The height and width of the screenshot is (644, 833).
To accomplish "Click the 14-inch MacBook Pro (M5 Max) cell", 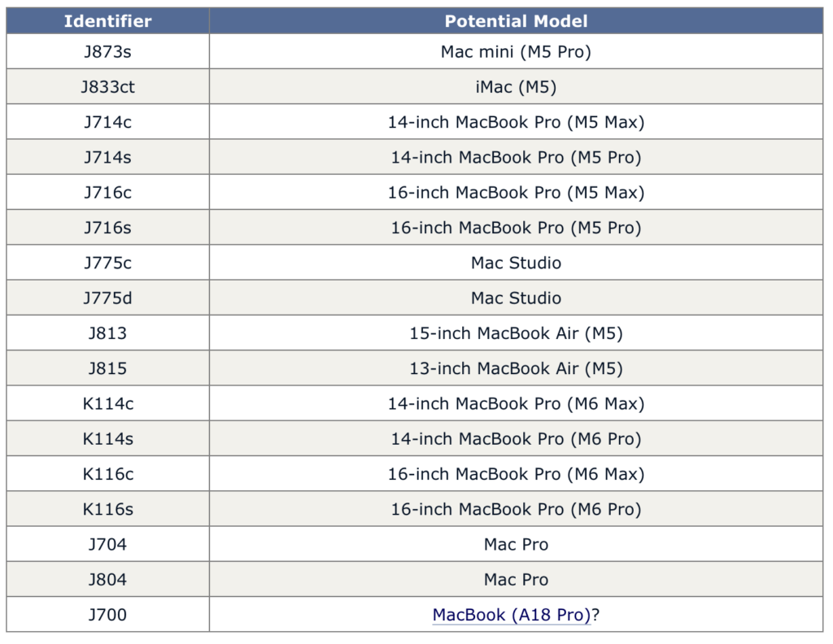I will coord(516,122).
